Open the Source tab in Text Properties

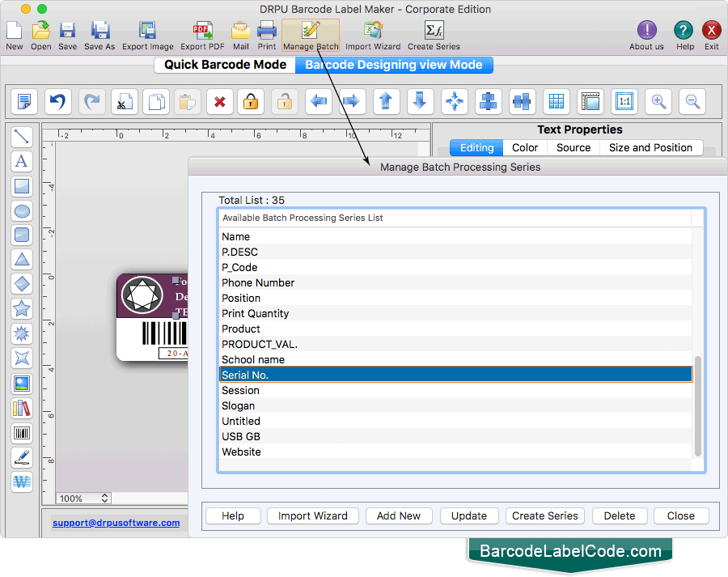574,148
